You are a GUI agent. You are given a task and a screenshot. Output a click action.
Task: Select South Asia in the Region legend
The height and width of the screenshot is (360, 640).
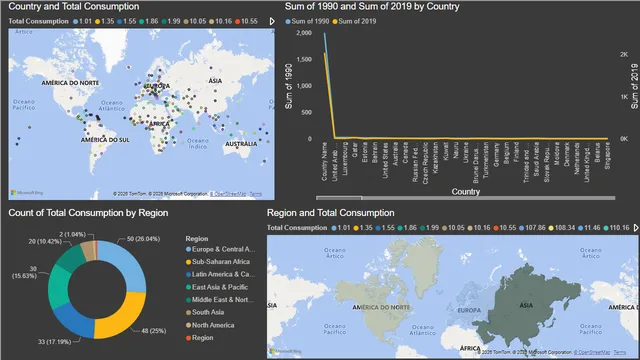click(x=205, y=312)
